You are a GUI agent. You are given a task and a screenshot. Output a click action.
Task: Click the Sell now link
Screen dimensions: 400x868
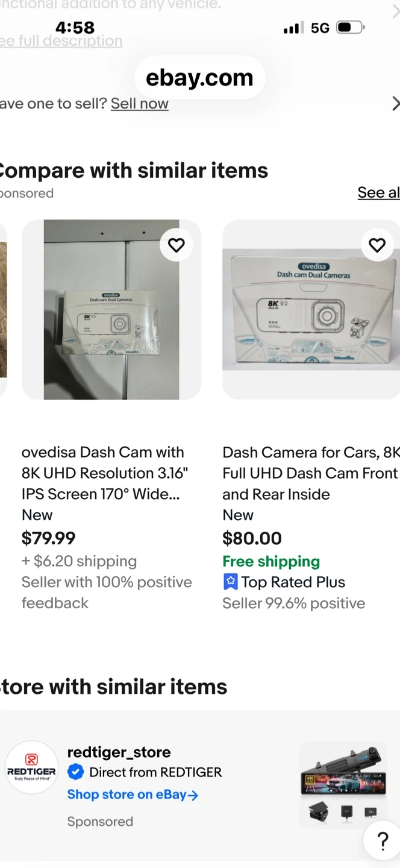click(x=140, y=104)
